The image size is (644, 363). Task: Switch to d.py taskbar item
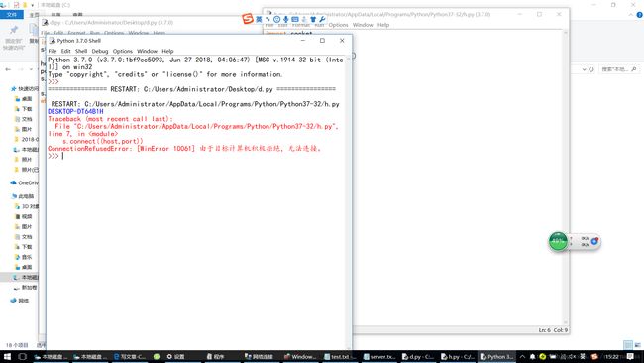click(x=419, y=357)
